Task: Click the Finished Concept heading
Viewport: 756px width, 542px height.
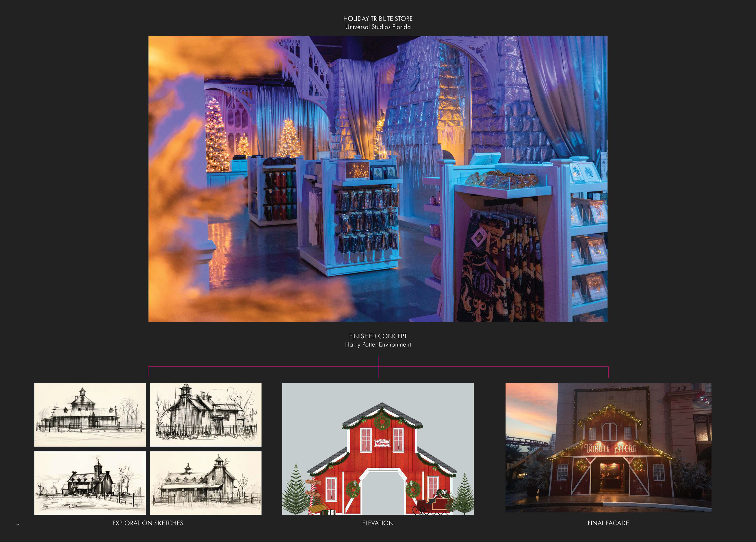Action: tap(378, 336)
